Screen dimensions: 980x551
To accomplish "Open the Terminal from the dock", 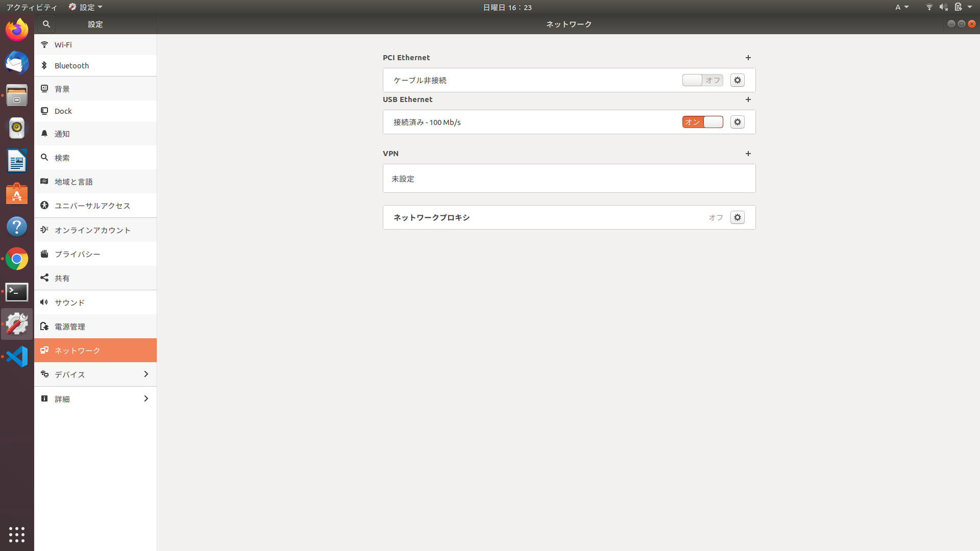I will (17, 292).
